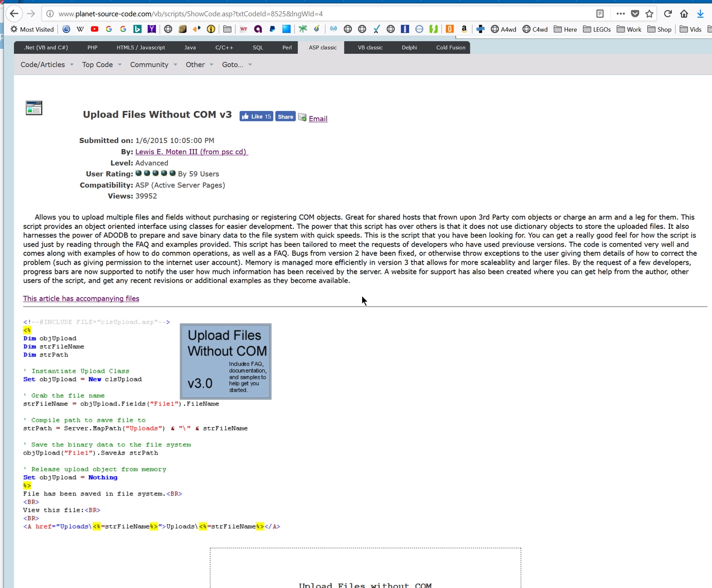Switch to the VB classic tab
The width and height of the screenshot is (712, 588).
pyautogui.click(x=370, y=47)
